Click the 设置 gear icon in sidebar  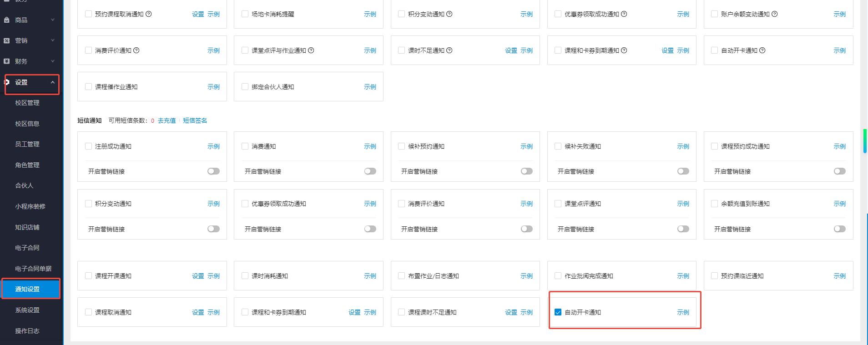(x=6, y=82)
